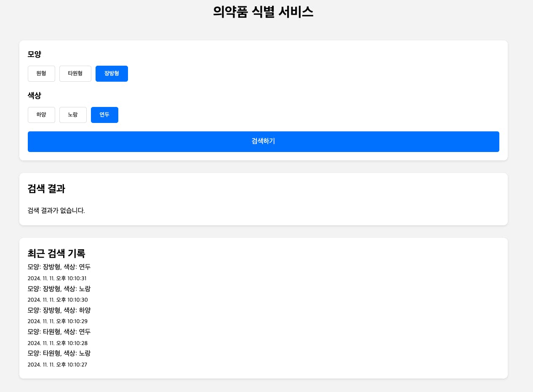Viewport: 533px width, 392px height.
Task: Click the 색상 section label
Action: [35, 96]
